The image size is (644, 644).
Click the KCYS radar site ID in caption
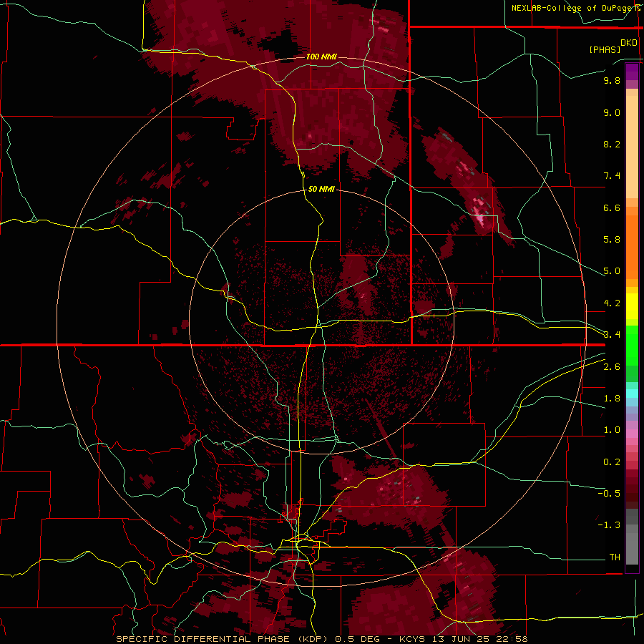(x=414, y=639)
